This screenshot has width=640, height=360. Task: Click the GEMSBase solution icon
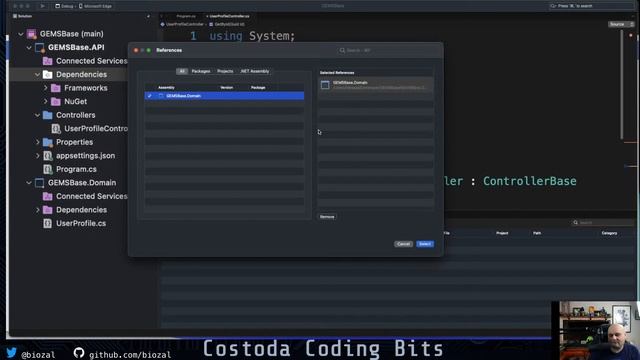click(x=31, y=34)
